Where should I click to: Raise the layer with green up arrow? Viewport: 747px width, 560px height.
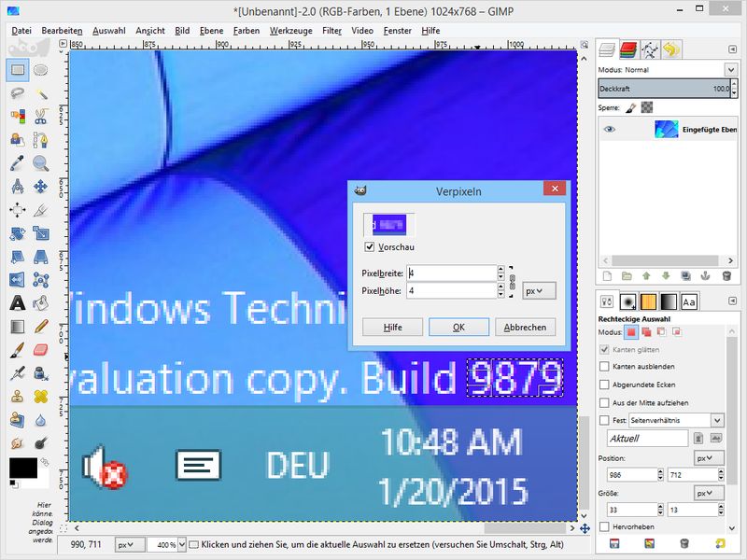point(646,275)
